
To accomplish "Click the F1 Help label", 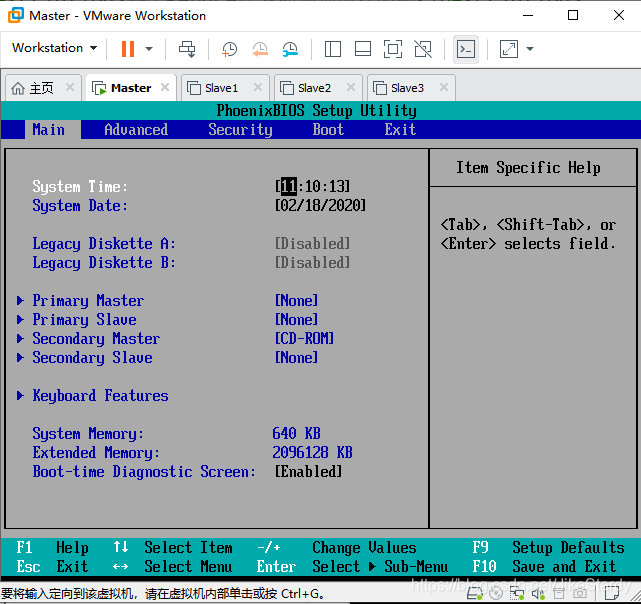I will (52, 548).
